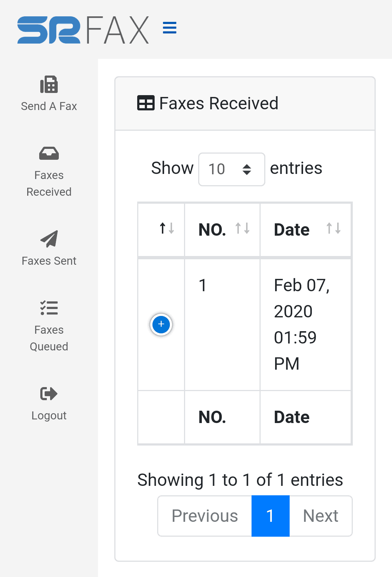392x577 pixels.
Task: Expand the fax row using the plus button
Action: coord(161,324)
